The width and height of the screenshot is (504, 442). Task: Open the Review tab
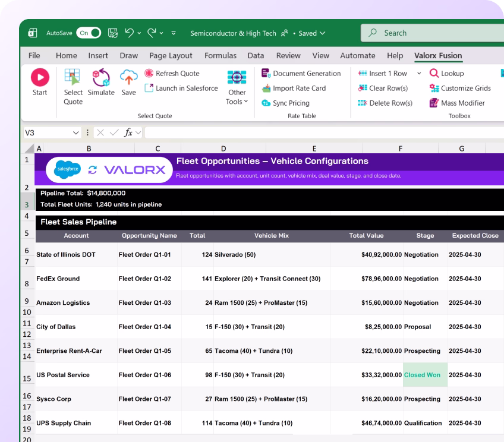tap(288, 56)
